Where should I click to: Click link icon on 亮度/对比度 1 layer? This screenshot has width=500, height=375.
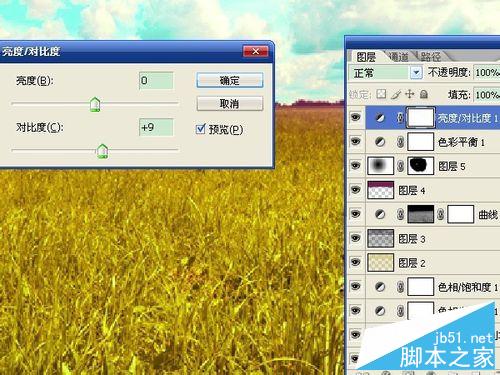pos(400,118)
